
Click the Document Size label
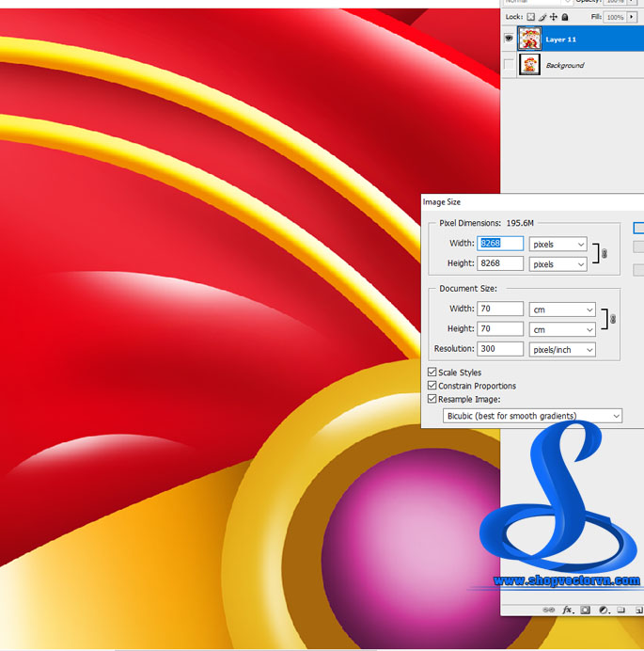[468, 289]
